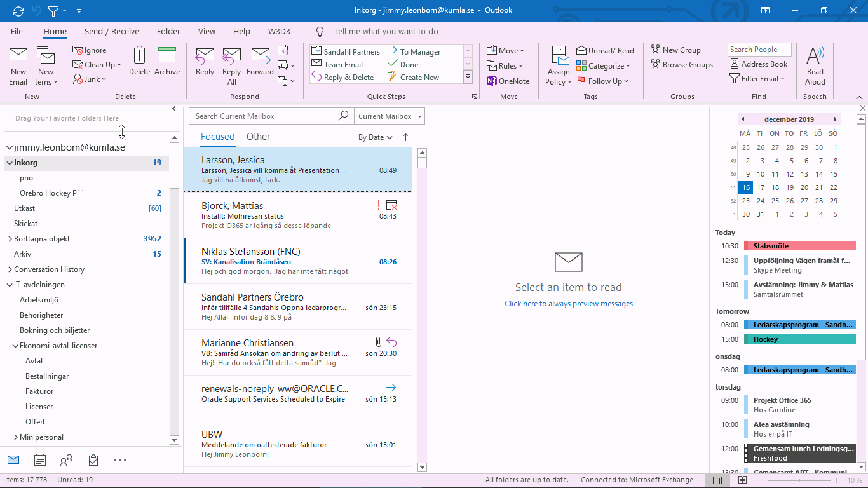This screenshot has height=488, width=868.
Task: Open email from Niklas Stefansson (FNC)
Action: (298, 261)
